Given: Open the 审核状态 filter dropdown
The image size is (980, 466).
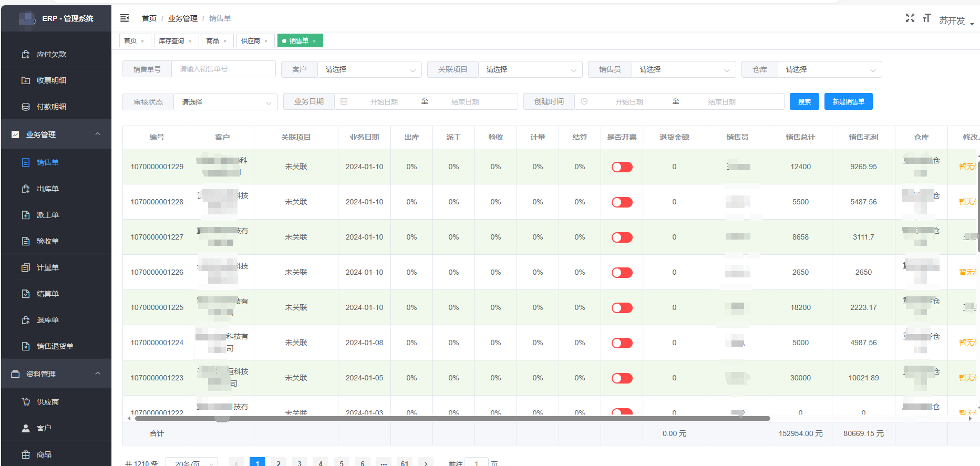Looking at the screenshot, I should [x=225, y=102].
